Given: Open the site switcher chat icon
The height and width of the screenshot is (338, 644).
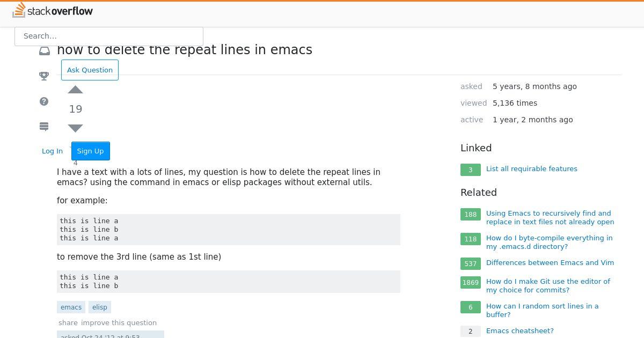Looking at the screenshot, I should tap(45, 127).
